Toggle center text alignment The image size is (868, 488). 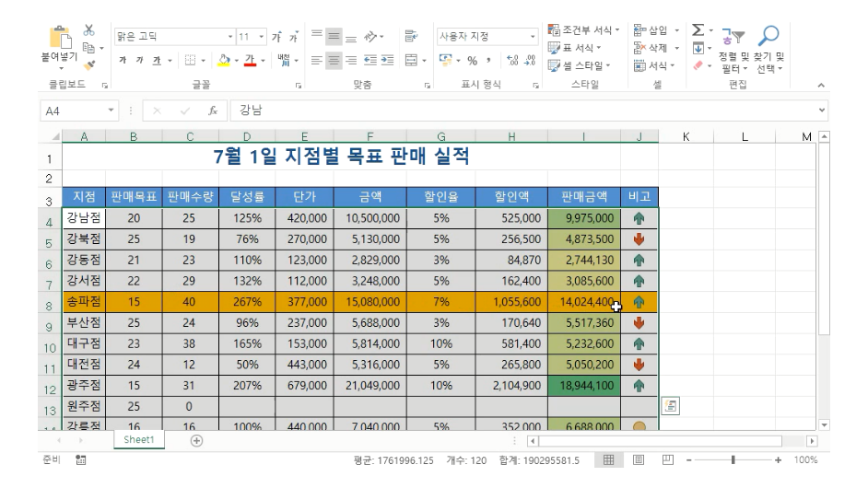[334, 60]
